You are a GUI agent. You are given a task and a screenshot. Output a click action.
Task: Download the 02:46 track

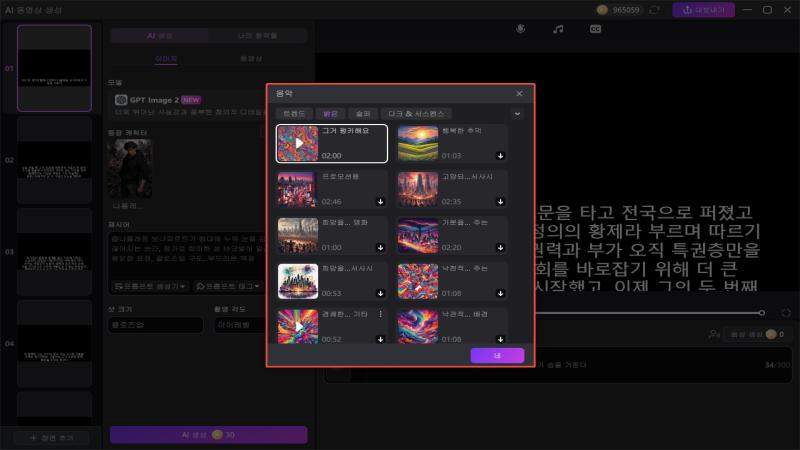click(x=381, y=202)
